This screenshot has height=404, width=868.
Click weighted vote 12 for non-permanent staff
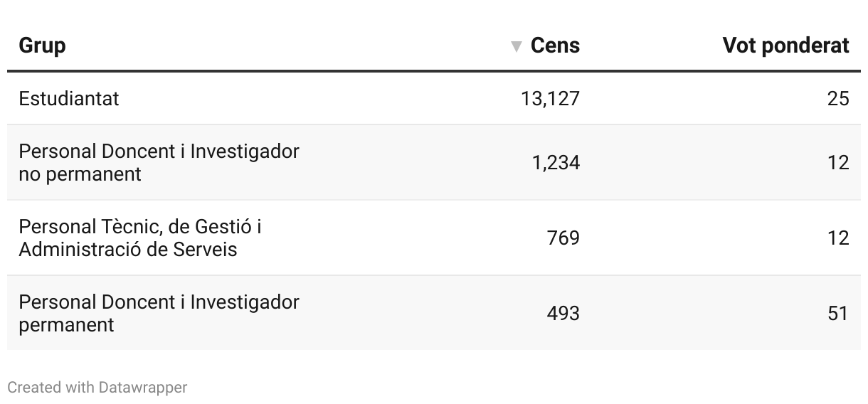pos(837,163)
